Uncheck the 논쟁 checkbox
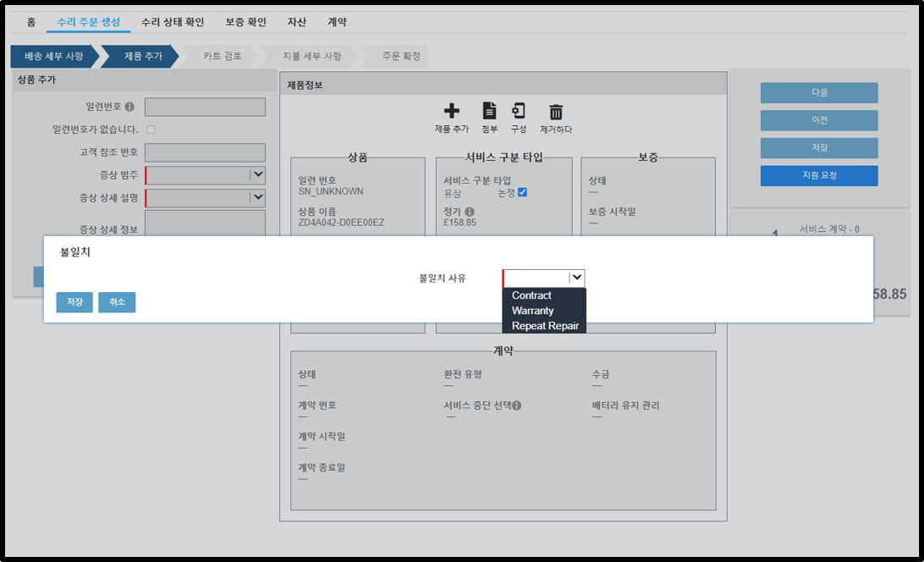Viewport: 924px width, 562px height. 522,192
